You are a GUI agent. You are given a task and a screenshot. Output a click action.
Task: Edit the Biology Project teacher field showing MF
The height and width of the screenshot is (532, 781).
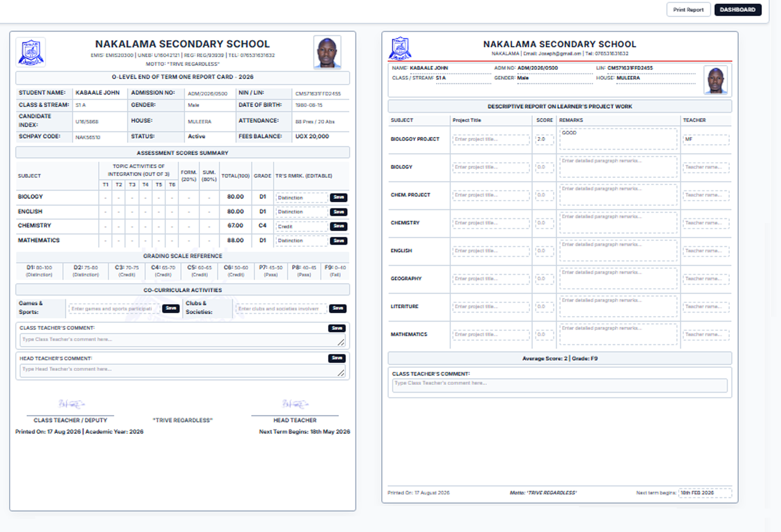tap(706, 140)
